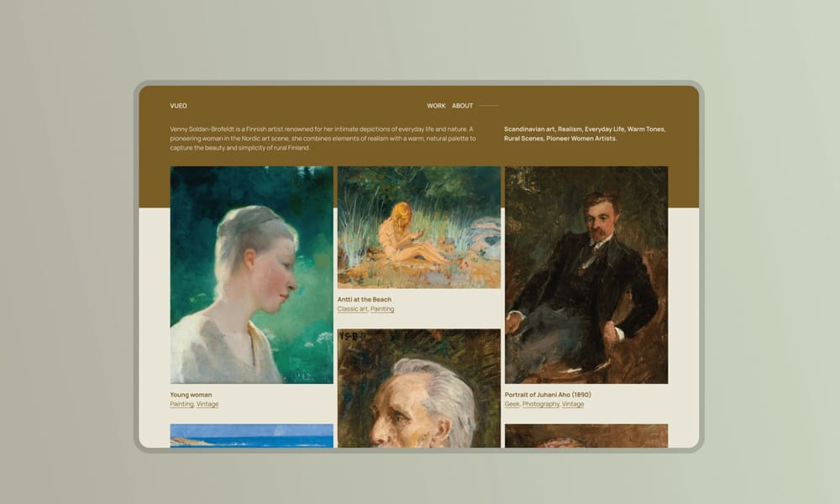Open the WORK menu item
Screen dimensions: 840x504
pos(436,106)
